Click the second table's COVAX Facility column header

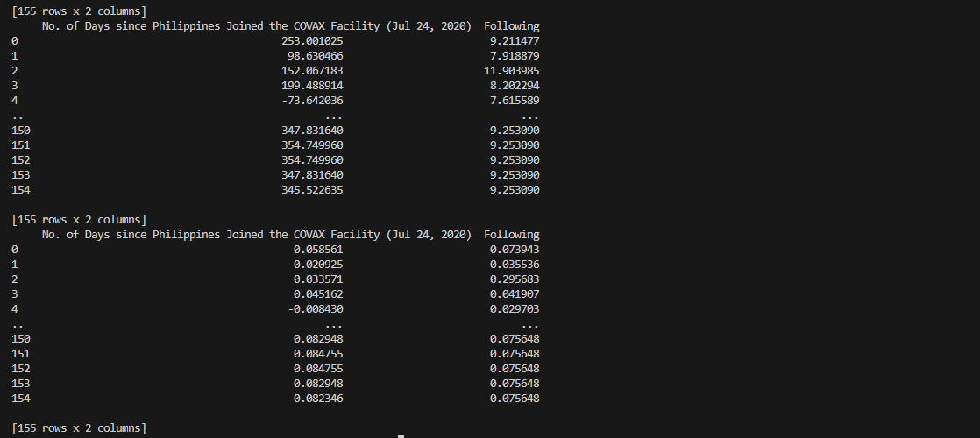click(256, 235)
